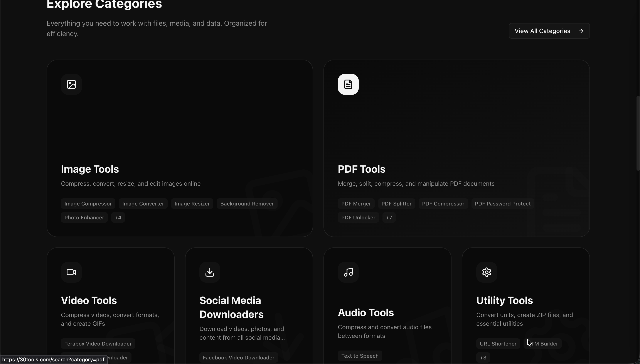640x364 pixels.
Task: Expand the +4 extra image tools
Action: (x=118, y=217)
